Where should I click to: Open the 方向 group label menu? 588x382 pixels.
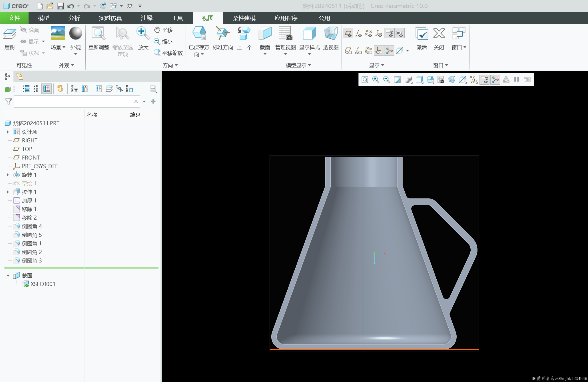coord(170,65)
